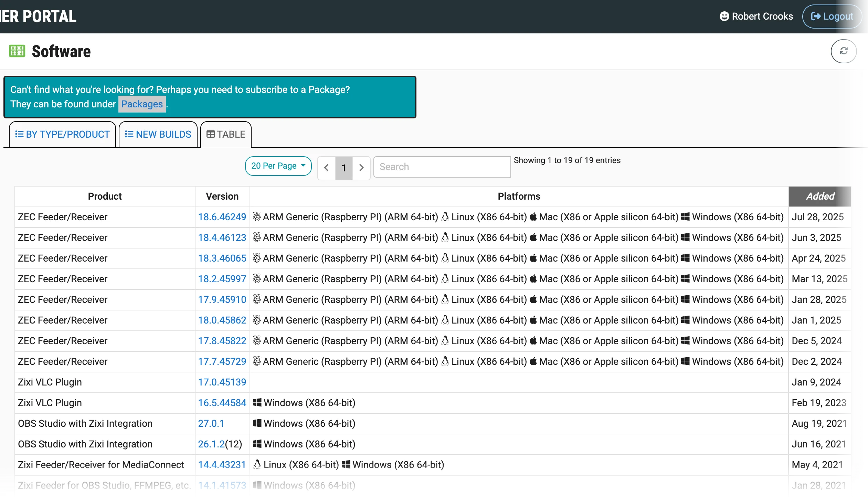Click the Windows icon in the 17.8.45822 row
Viewport: 868px width, 497px height.
pos(685,340)
